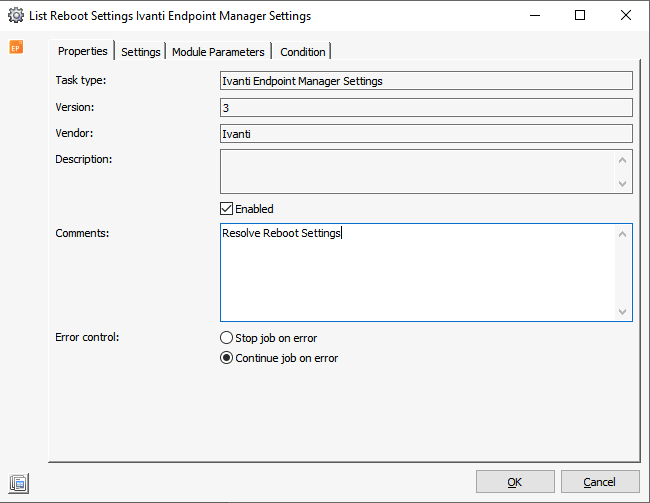Click the orange EP module icon

point(16,47)
